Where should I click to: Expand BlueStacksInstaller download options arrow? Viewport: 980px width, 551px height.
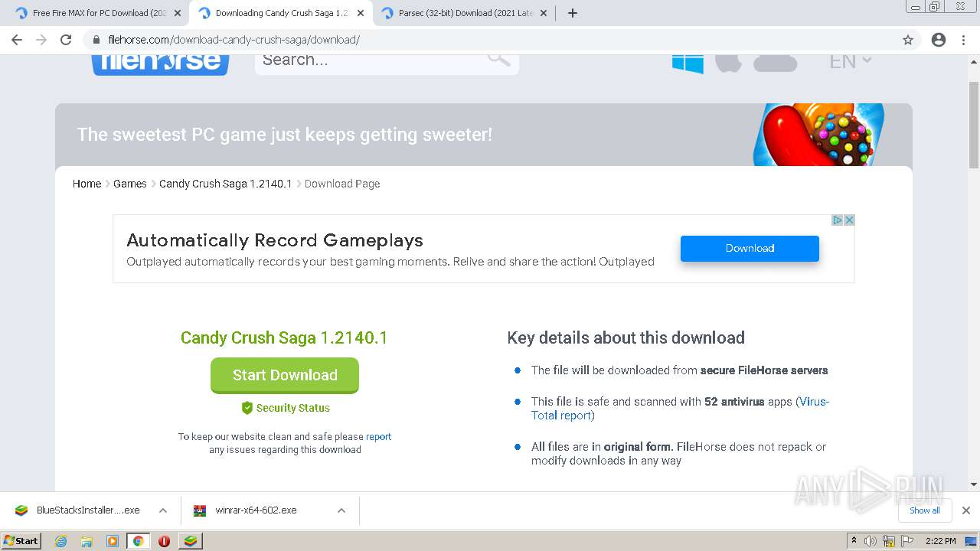(163, 510)
